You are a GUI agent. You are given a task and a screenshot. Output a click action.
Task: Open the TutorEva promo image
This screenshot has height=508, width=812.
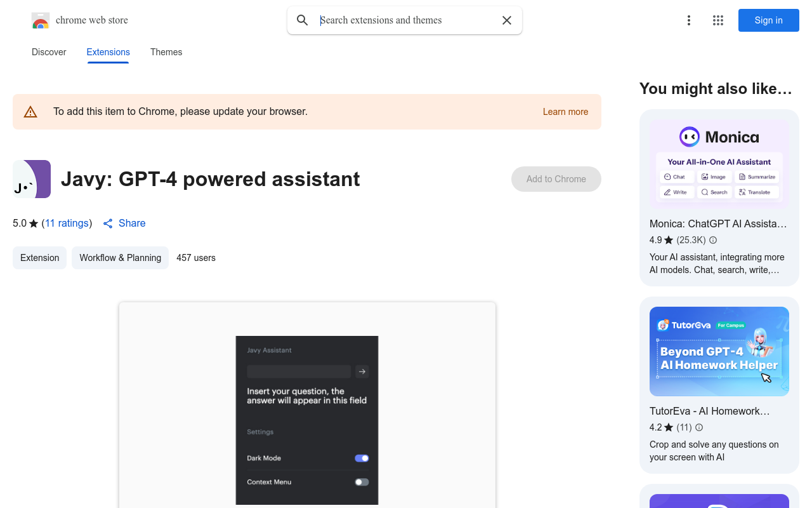(719, 351)
